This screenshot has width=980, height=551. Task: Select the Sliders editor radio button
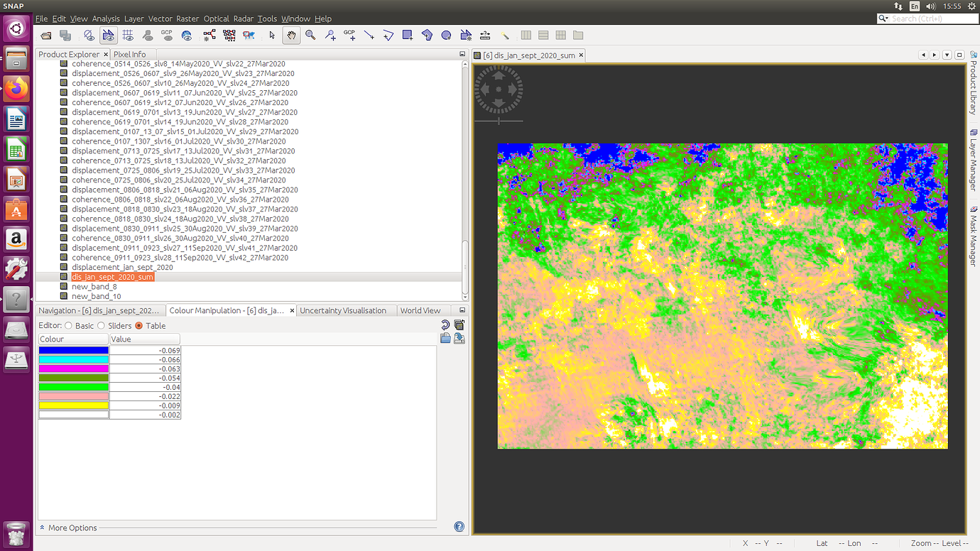pyautogui.click(x=102, y=326)
